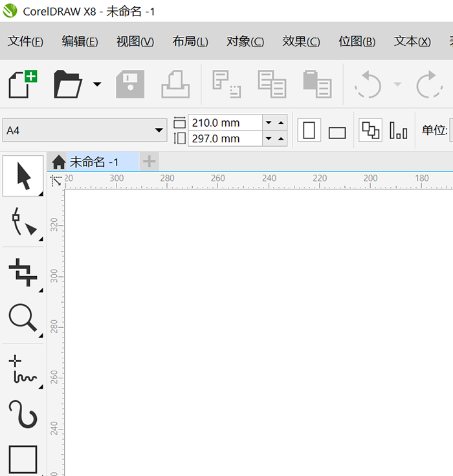Increase page width with up arrow
The width and height of the screenshot is (453, 476).
(281, 123)
